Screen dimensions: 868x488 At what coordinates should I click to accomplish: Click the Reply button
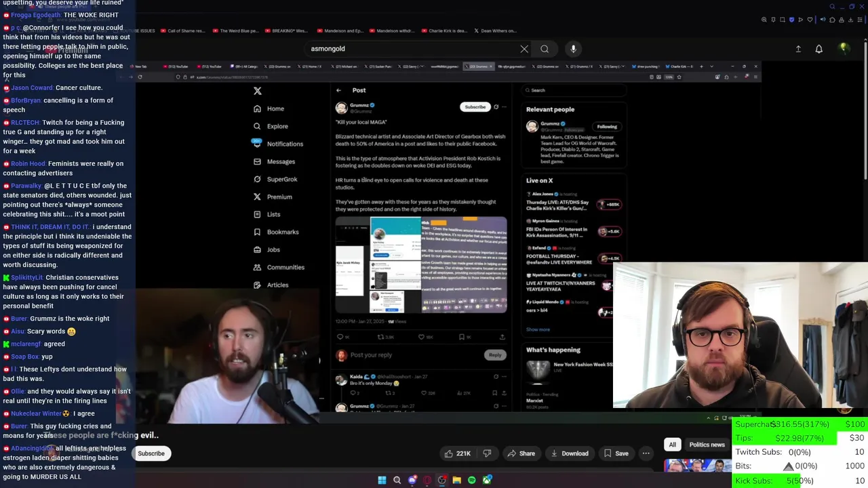495,355
